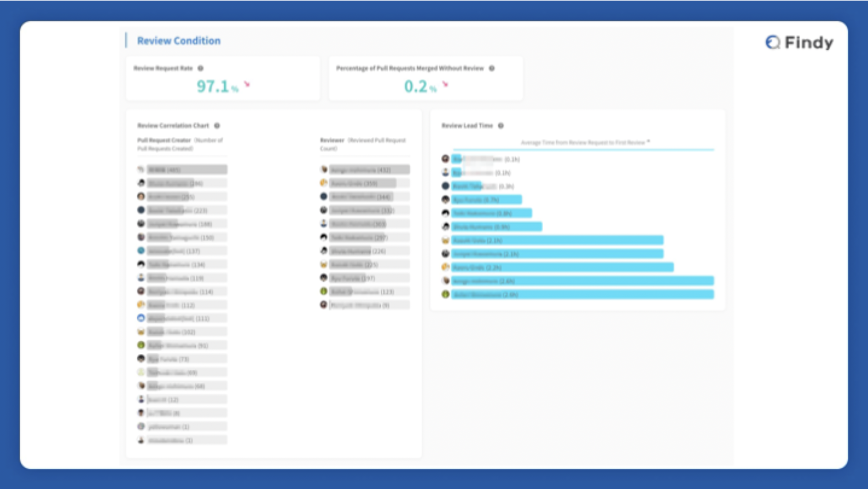This screenshot has width=868, height=489.
Task: Click the info icon beside Review Request Rate
Action: point(200,68)
